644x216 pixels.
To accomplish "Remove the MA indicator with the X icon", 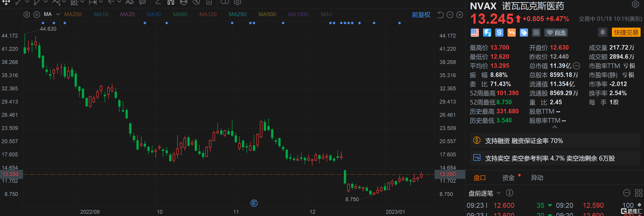I will coord(37,15).
